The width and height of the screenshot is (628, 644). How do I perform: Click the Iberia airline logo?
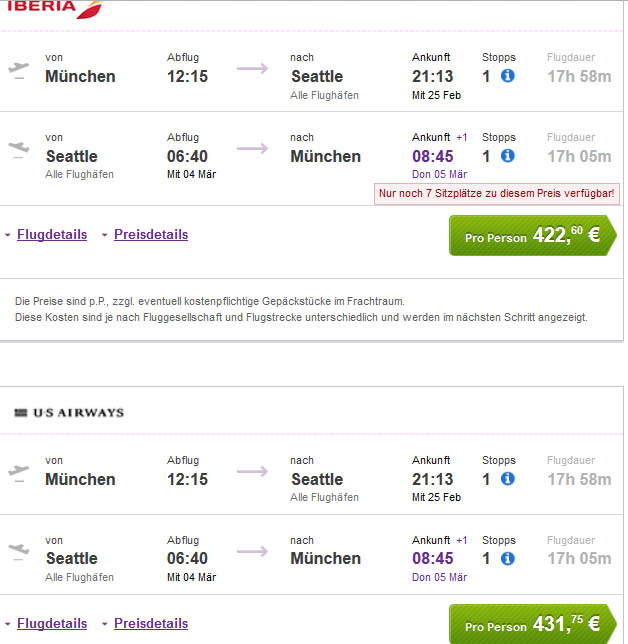click(55, 8)
